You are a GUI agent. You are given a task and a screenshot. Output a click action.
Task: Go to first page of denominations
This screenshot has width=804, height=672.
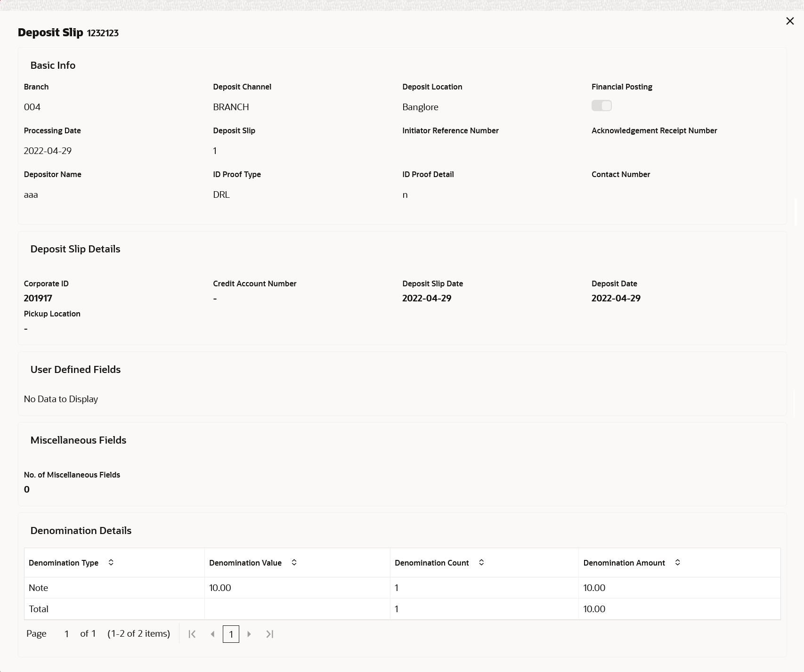click(192, 634)
